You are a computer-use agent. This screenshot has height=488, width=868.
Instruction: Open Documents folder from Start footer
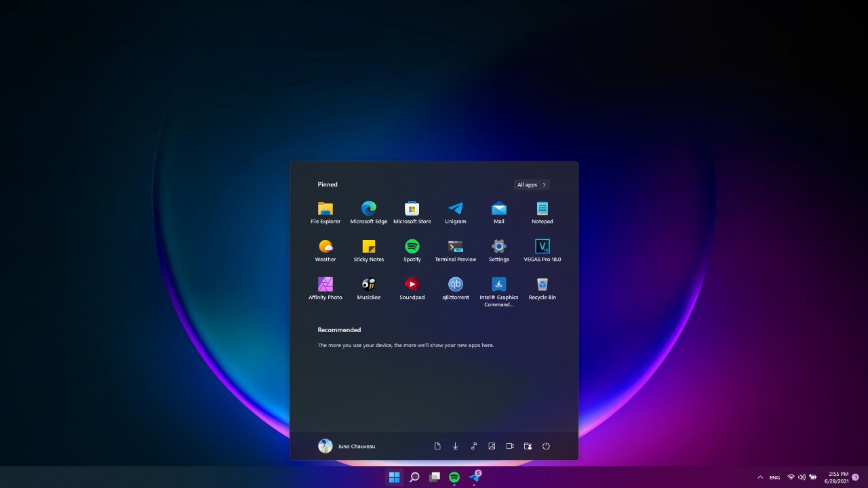[x=437, y=446]
